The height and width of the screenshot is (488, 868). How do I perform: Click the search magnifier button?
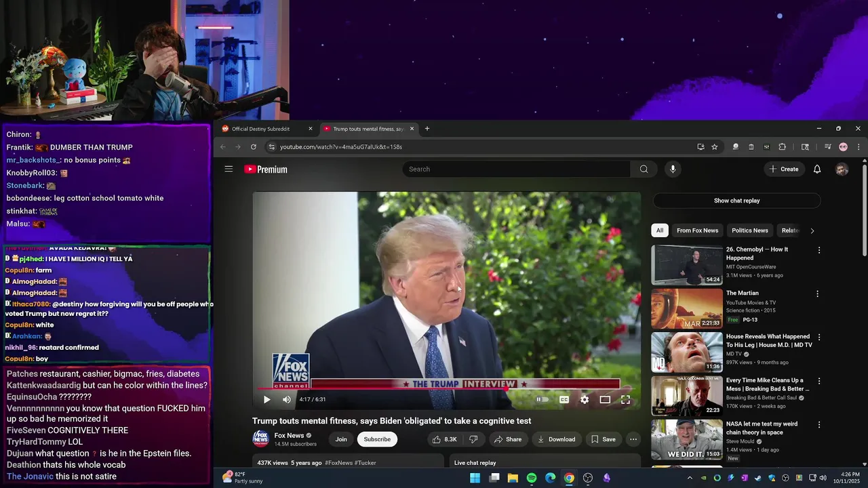[644, 169]
